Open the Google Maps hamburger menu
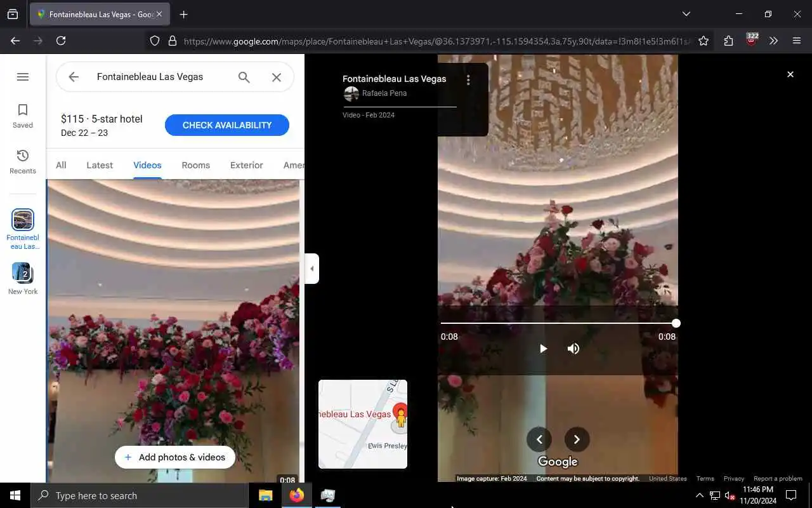Viewport: 812px width, 508px height. 23,77
